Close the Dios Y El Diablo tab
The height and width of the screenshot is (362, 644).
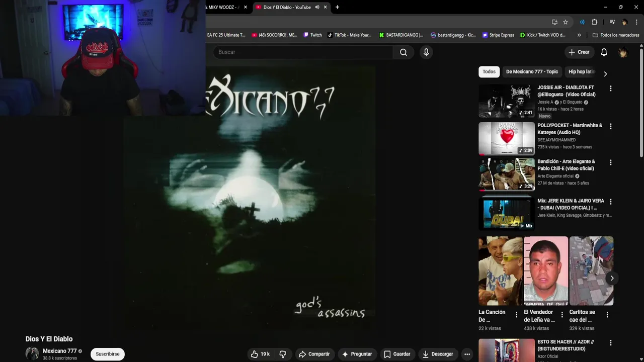point(326,7)
